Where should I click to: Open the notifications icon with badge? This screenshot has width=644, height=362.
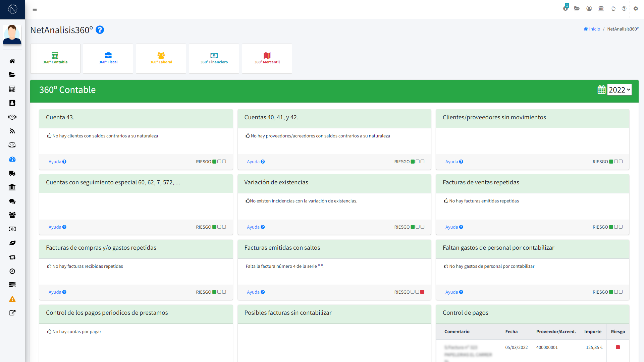click(566, 8)
